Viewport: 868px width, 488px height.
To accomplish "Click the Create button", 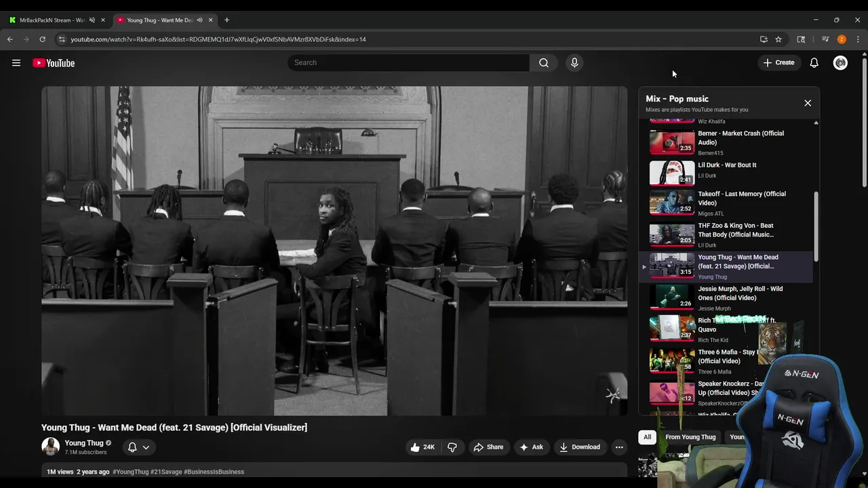I will pyautogui.click(x=778, y=62).
